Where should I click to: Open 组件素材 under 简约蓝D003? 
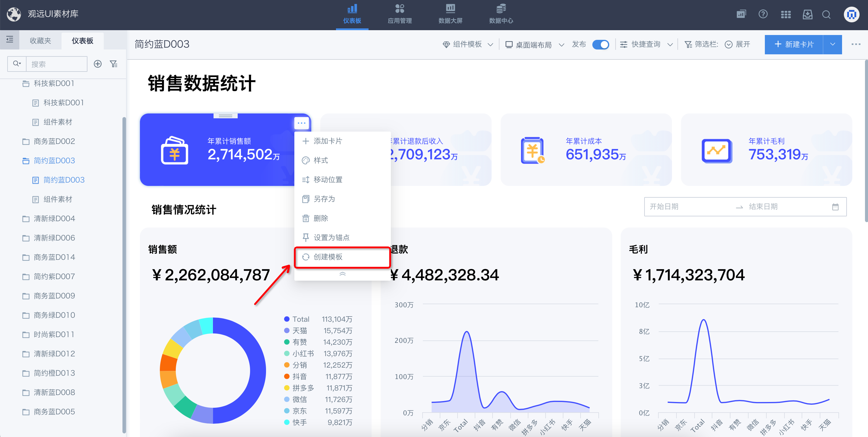coord(52,199)
